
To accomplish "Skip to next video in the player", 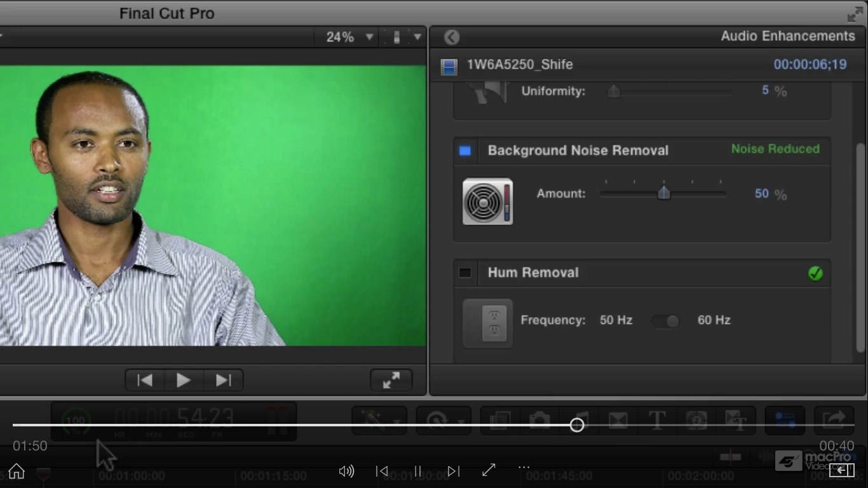I will coord(453,471).
